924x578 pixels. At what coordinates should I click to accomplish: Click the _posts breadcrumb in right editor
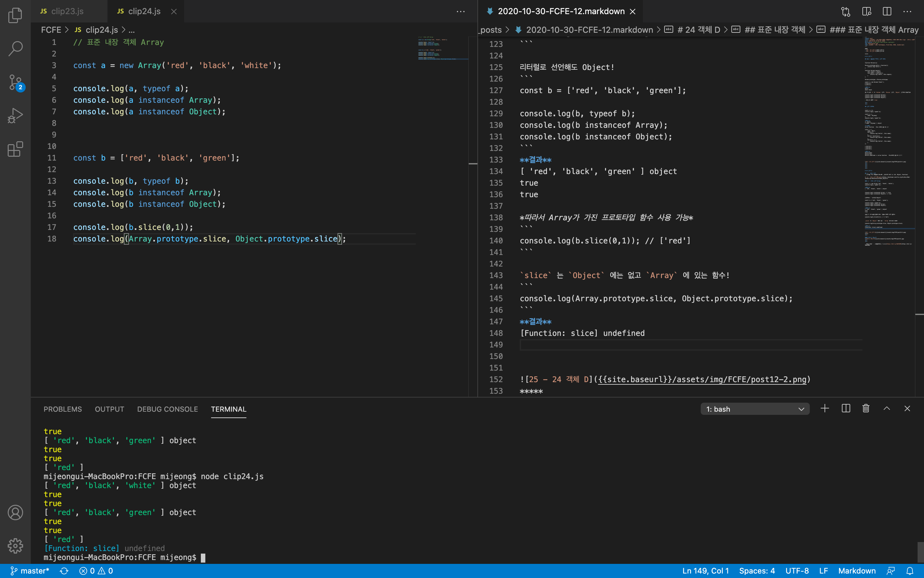[491, 30]
